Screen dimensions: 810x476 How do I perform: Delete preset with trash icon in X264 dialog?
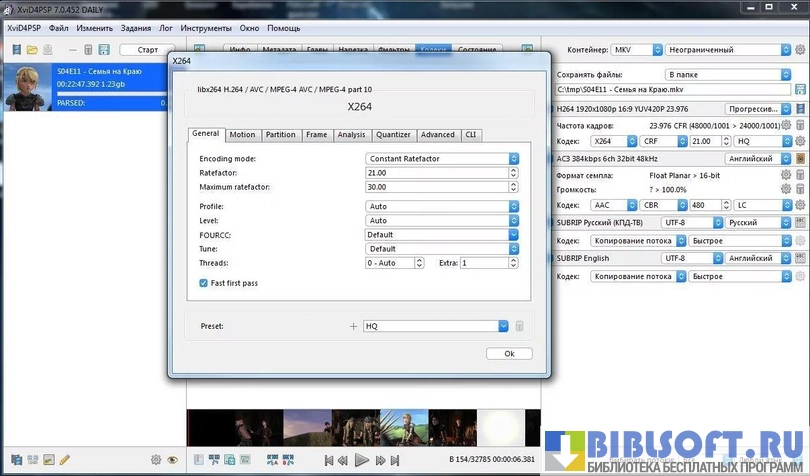coord(518,326)
